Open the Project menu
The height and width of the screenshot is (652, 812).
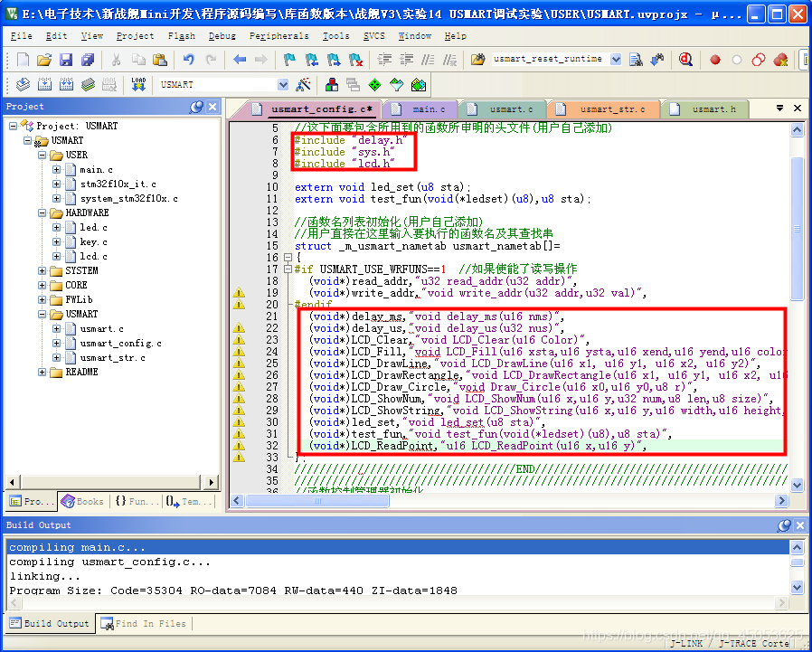pyautogui.click(x=135, y=36)
